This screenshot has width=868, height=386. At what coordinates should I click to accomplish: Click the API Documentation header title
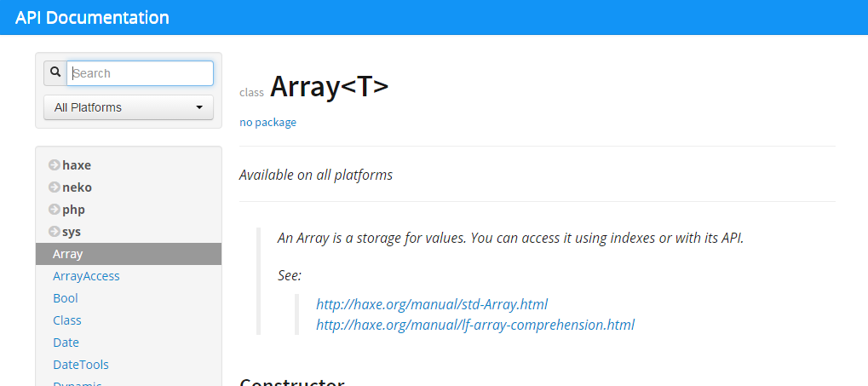[x=93, y=17]
